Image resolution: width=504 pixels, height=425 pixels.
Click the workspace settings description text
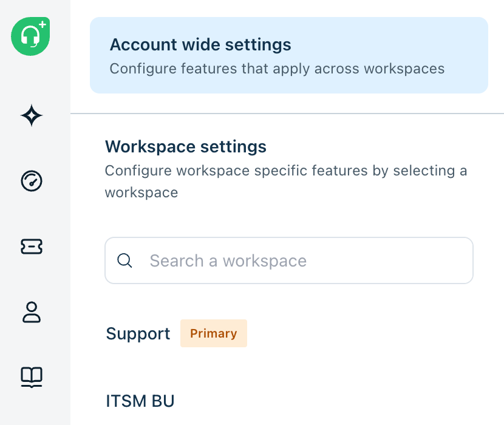(x=286, y=182)
